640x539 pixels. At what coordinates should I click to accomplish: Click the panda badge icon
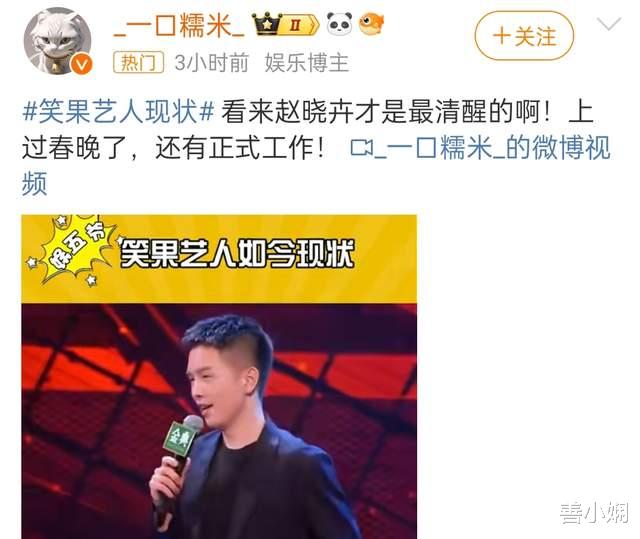[x=340, y=24]
